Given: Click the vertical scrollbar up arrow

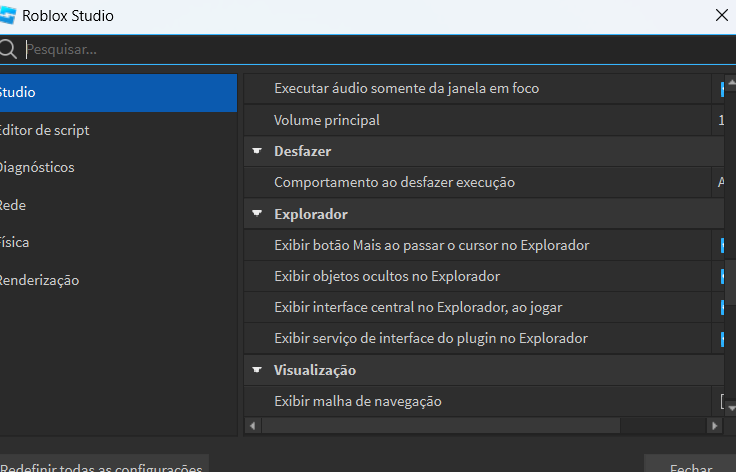Looking at the screenshot, I should click(731, 83).
